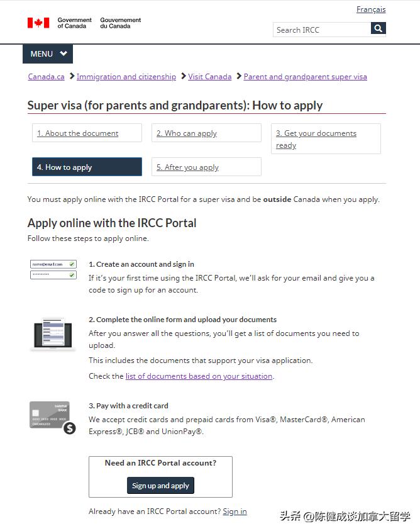Click the Sign in link
The image size is (420, 531).
(235, 511)
